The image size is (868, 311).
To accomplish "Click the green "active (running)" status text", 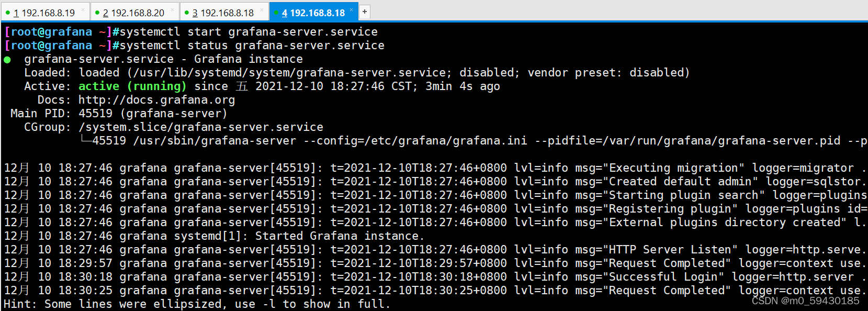I will pyautogui.click(x=132, y=86).
